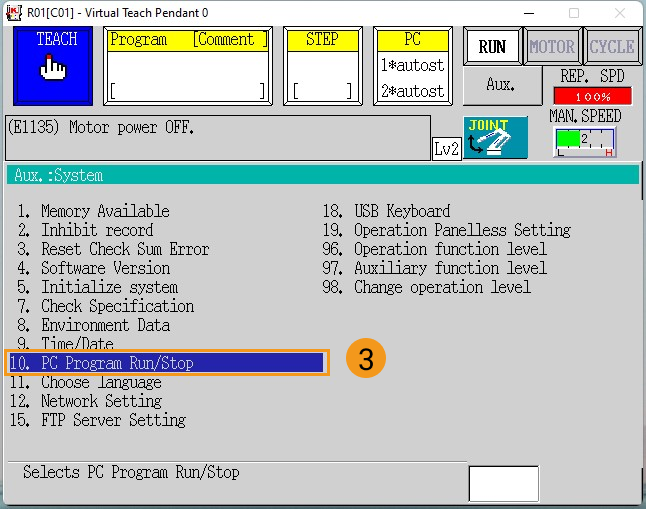
Task: Select 96. Operation function level
Action: (x=435, y=249)
